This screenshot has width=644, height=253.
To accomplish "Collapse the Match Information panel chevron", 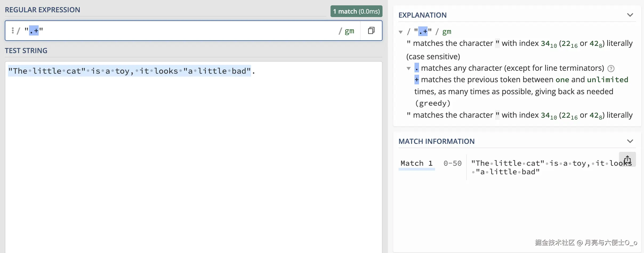I will [630, 141].
